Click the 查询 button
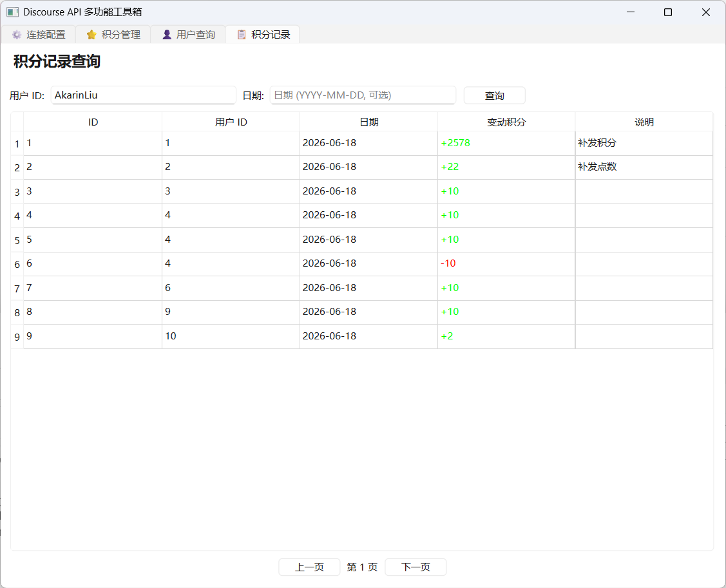 pyautogui.click(x=495, y=95)
